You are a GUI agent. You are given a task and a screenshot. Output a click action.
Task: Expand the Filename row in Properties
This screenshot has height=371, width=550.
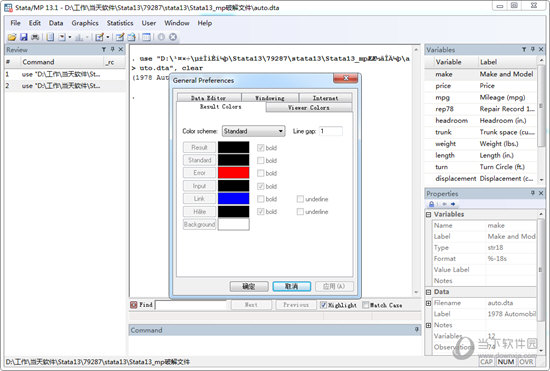click(428, 303)
